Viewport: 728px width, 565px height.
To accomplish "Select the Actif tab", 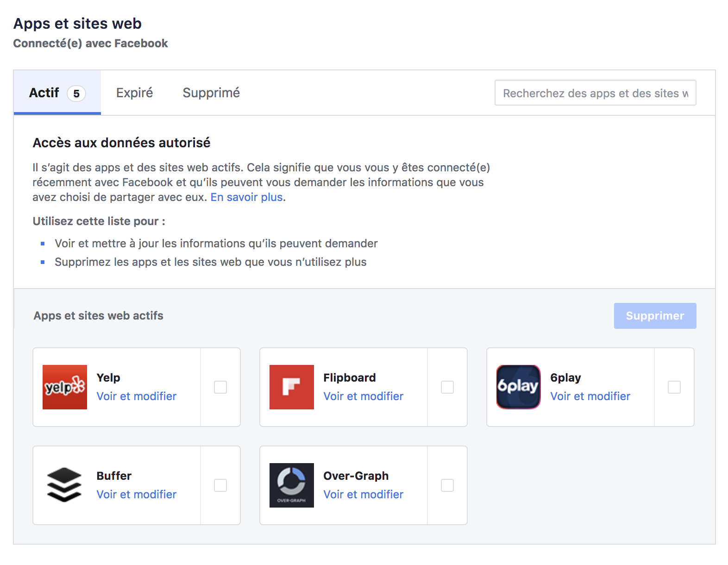I will click(57, 93).
